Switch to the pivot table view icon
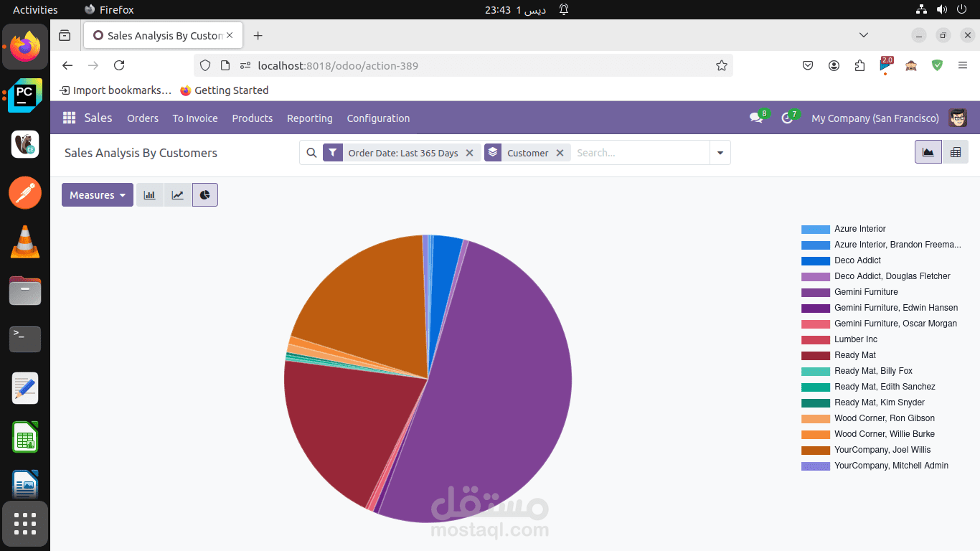980x551 pixels. (956, 152)
